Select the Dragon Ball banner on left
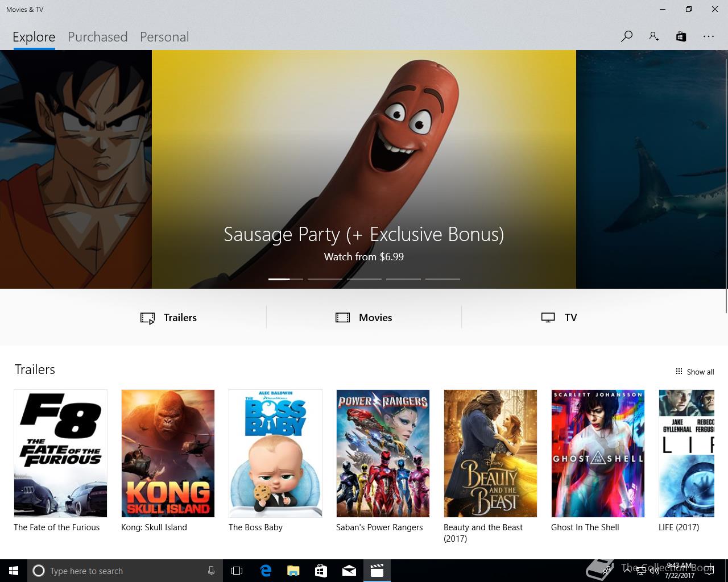Viewport: 728px width, 582px height. tap(76, 169)
